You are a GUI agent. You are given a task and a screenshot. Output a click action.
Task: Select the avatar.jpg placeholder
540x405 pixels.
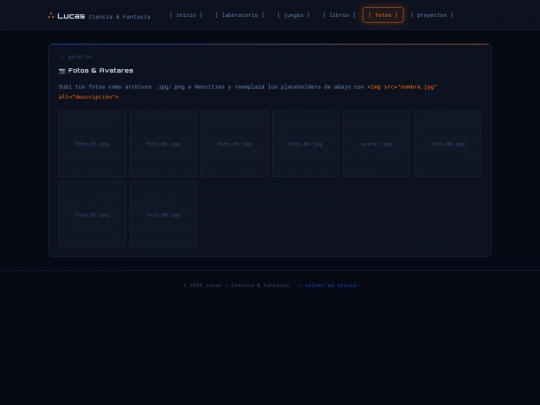pos(376,144)
